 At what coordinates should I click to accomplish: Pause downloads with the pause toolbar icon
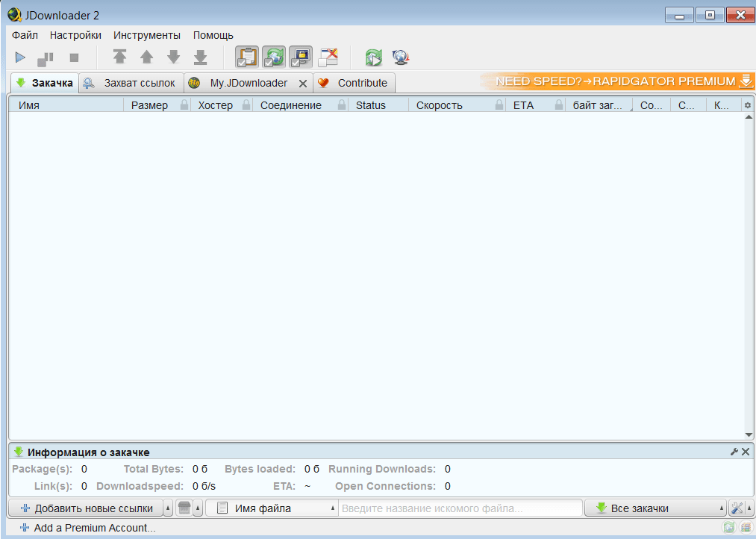point(46,58)
